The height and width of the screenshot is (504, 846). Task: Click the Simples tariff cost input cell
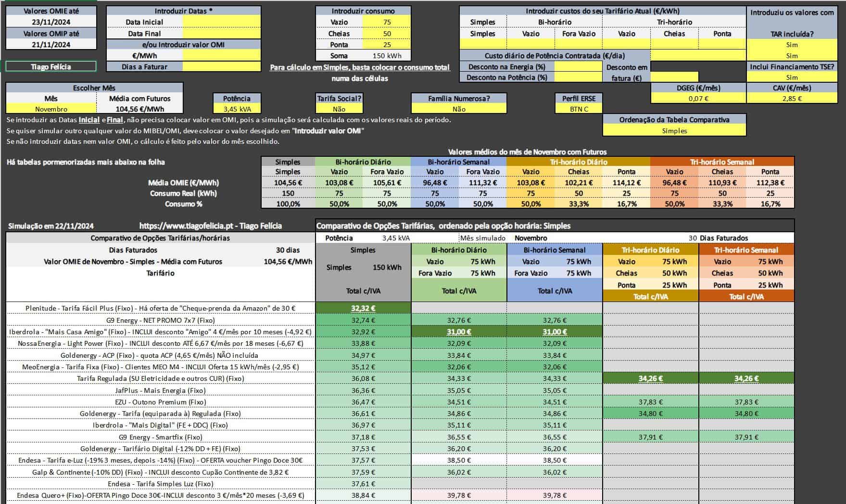tap(482, 44)
